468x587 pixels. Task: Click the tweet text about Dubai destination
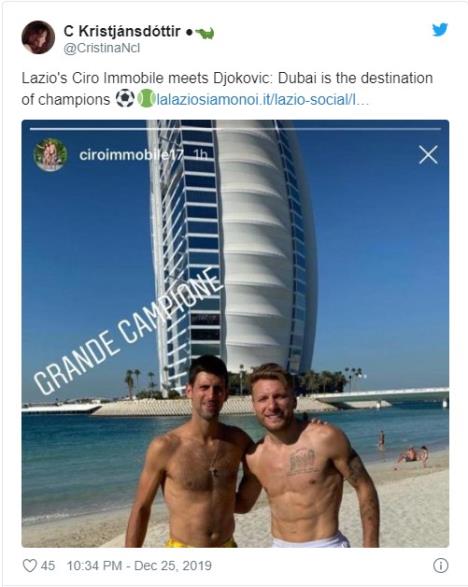tap(227, 89)
